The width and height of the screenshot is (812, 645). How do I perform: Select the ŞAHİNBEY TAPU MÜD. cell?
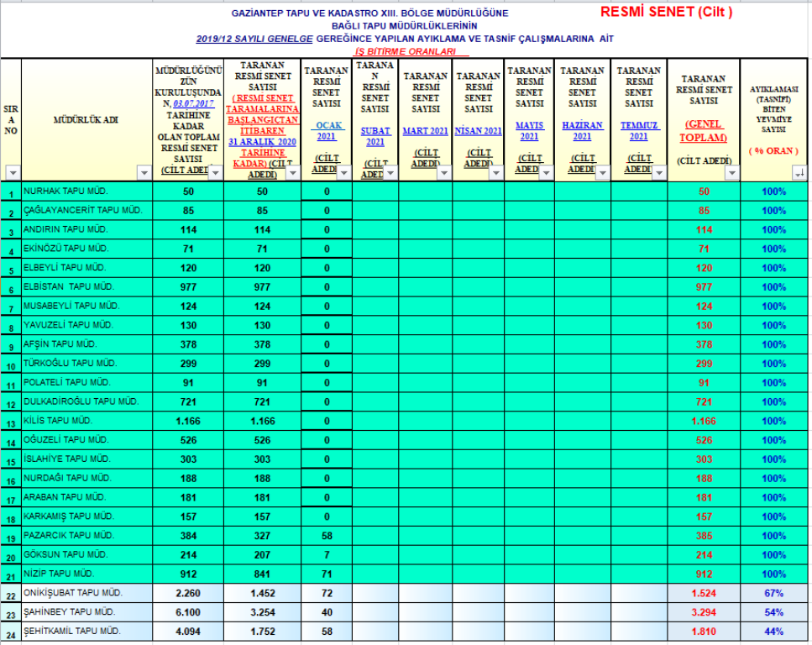[86, 611]
